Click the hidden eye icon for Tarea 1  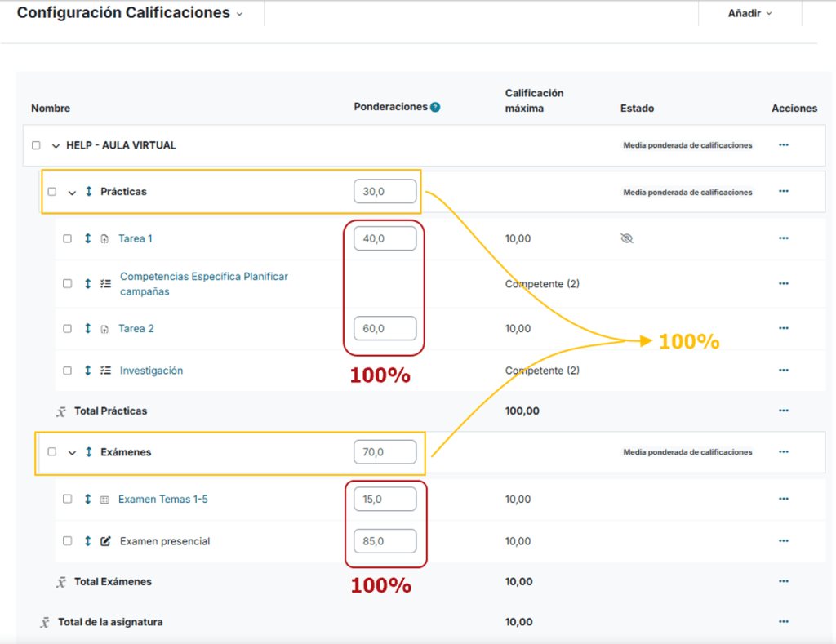(x=627, y=238)
